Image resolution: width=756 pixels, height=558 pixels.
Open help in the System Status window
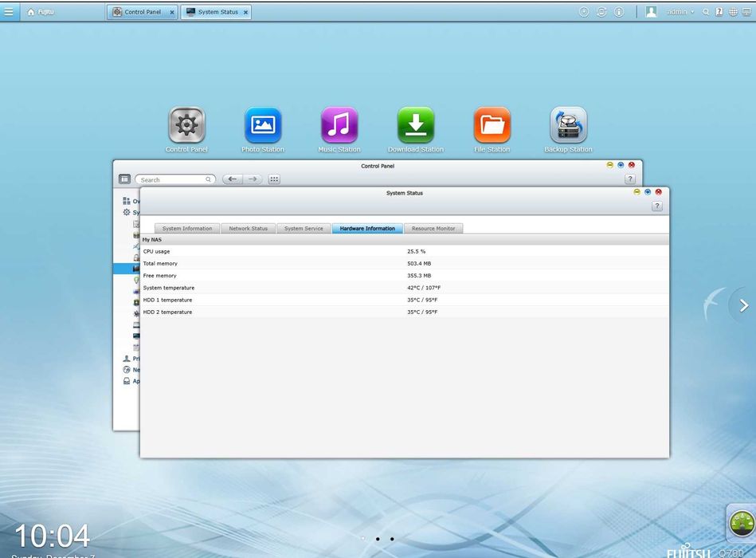[x=656, y=206]
